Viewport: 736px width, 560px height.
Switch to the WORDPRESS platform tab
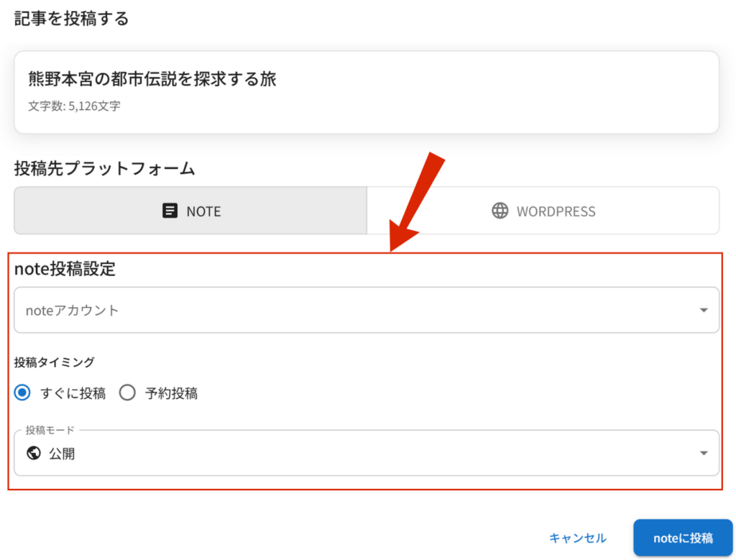point(543,211)
